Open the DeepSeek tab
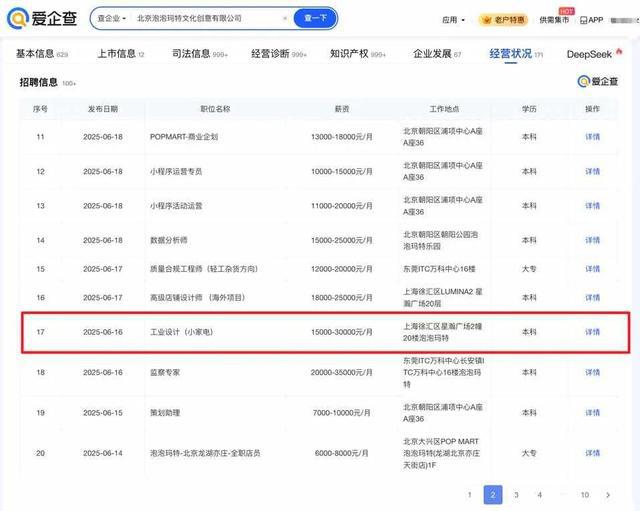 pyautogui.click(x=594, y=53)
